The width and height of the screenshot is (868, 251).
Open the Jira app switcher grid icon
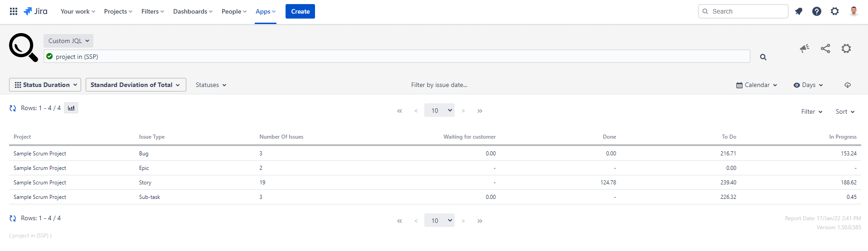click(14, 11)
